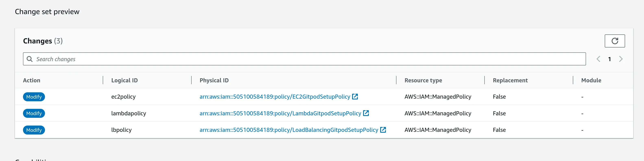
Task: Sort by the Module column header
Action: (591, 80)
